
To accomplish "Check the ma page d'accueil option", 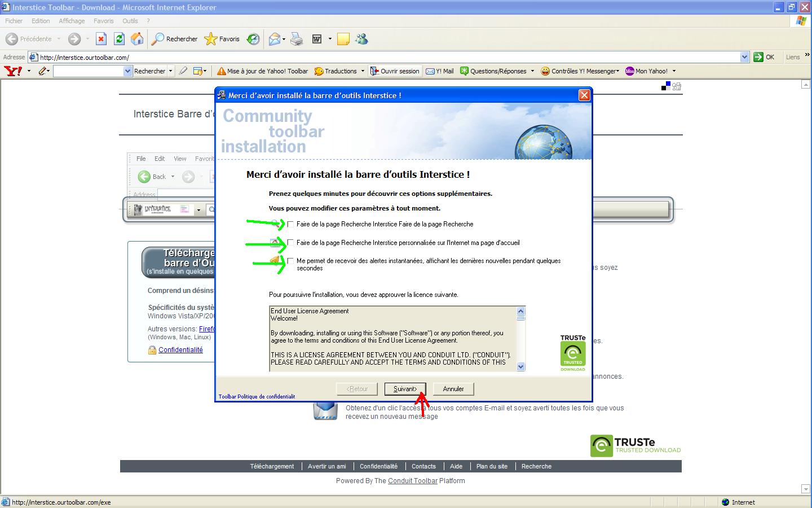I will coord(291,243).
